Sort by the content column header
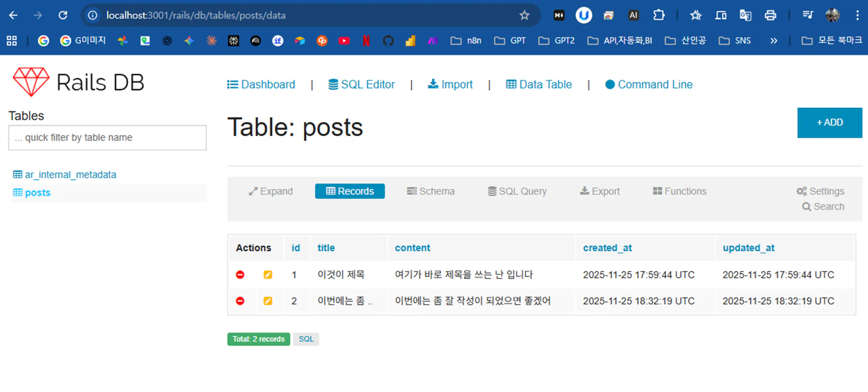 tap(412, 248)
